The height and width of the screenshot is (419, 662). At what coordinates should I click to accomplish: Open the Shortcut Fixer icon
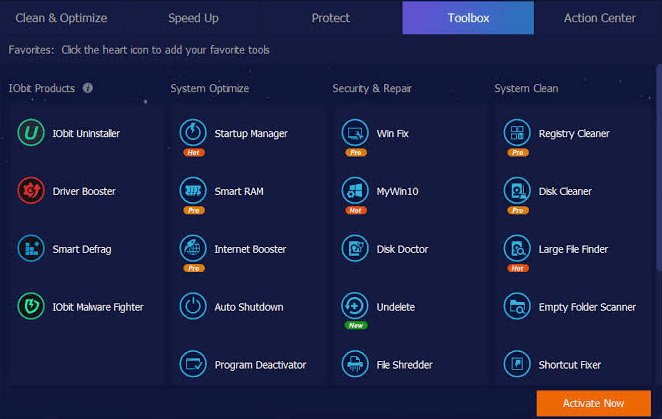tap(517, 364)
